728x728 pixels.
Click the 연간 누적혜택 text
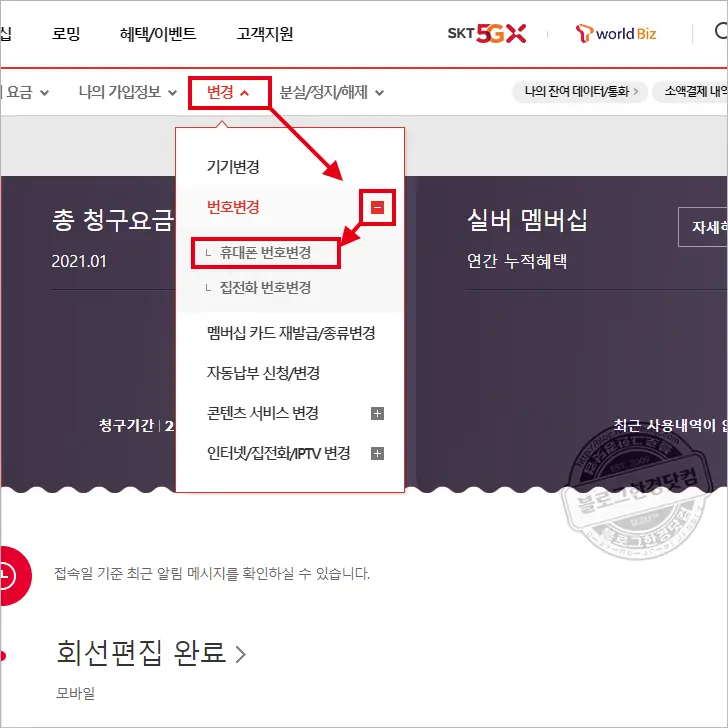coord(517,261)
